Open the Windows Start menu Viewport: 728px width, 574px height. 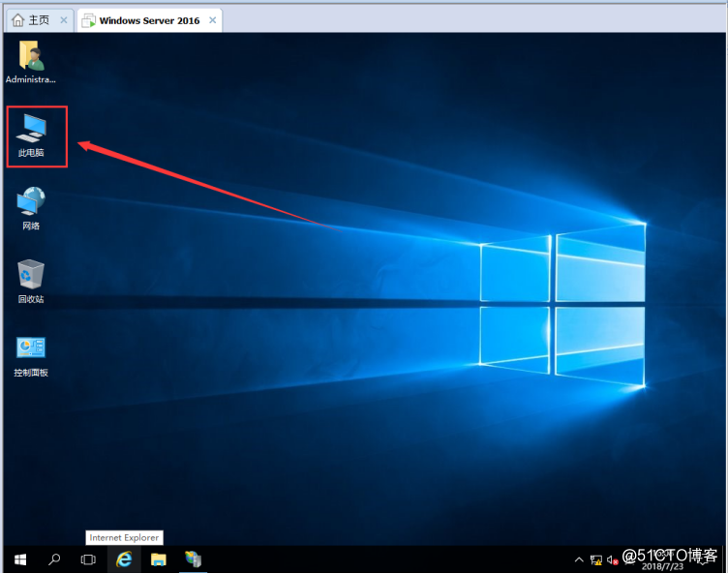(x=20, y=559)
